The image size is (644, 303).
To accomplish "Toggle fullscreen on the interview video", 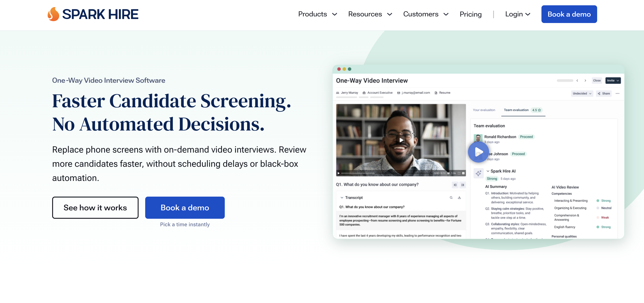I will tap(459, 173).
